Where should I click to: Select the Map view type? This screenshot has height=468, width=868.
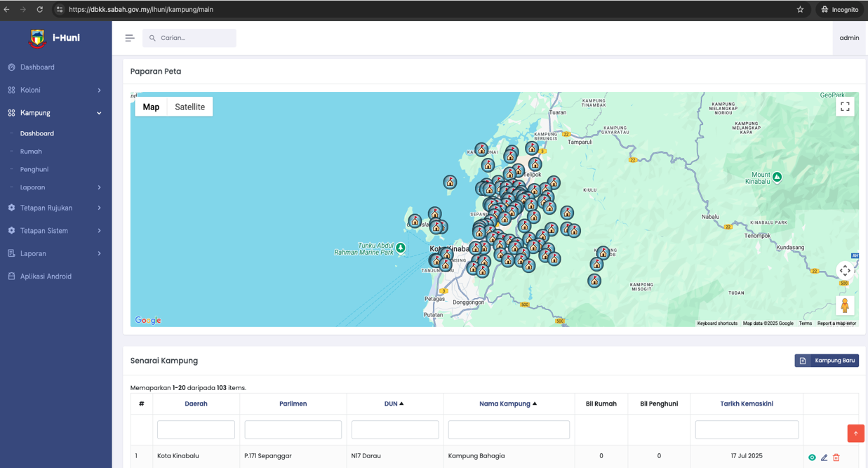[151, 107]
